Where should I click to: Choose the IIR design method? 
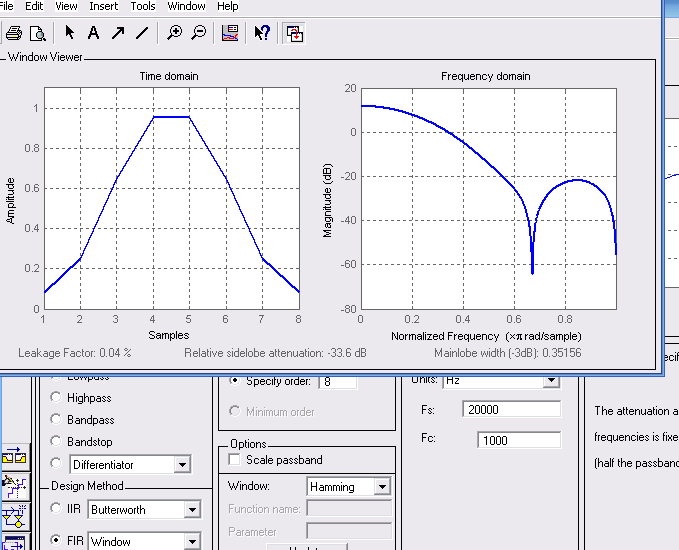(x=56, y=509)
